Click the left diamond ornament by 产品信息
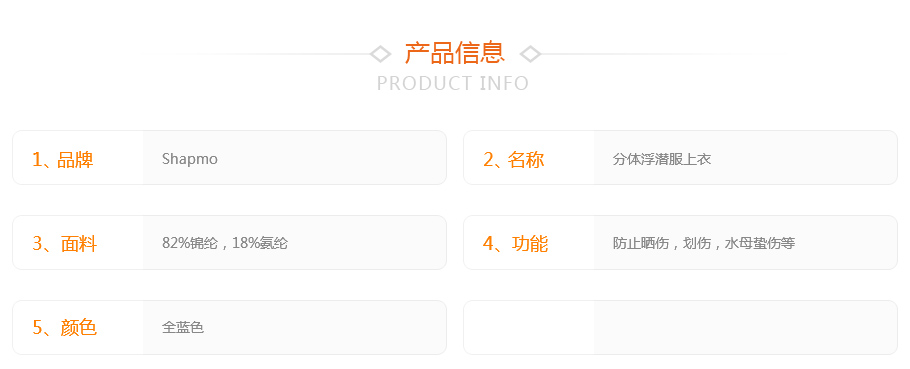Screen dimensions: 910x369 tap(380, 54)
